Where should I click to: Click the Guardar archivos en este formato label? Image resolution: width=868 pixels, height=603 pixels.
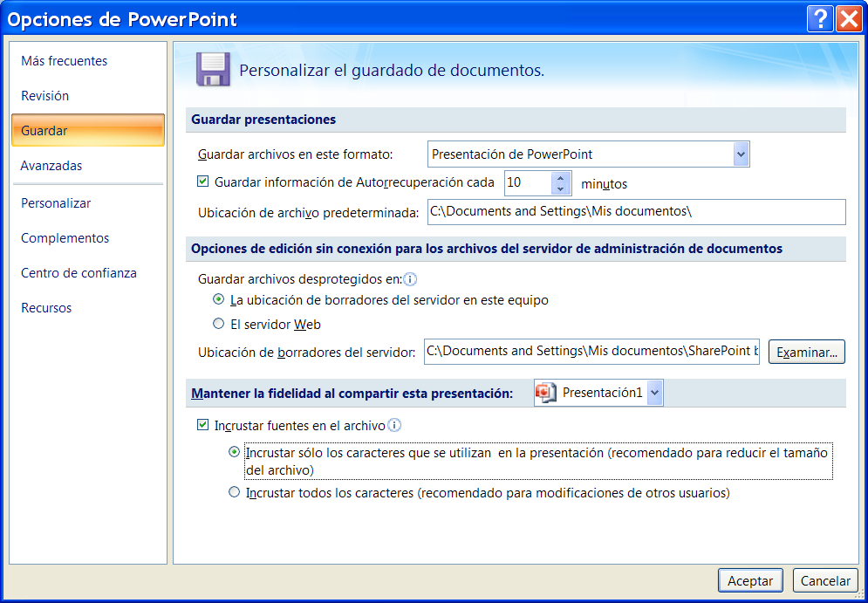coord(295,154)
